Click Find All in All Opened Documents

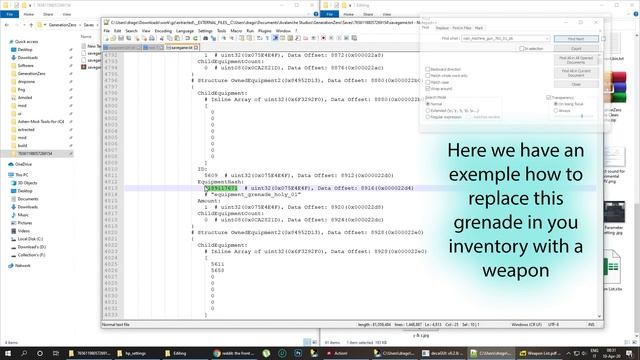(x=576, y=60)
